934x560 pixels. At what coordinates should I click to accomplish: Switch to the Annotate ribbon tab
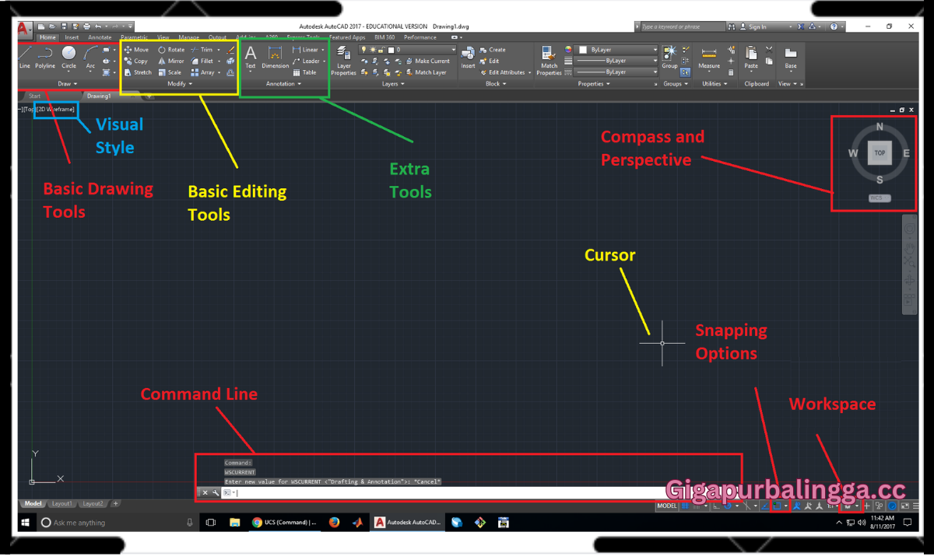click(100, 37)
